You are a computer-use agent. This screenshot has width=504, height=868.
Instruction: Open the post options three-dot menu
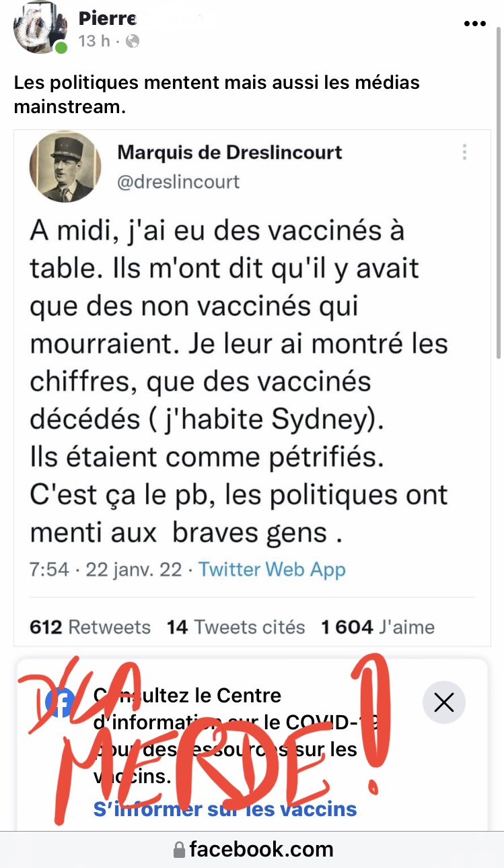click(475, 24)
